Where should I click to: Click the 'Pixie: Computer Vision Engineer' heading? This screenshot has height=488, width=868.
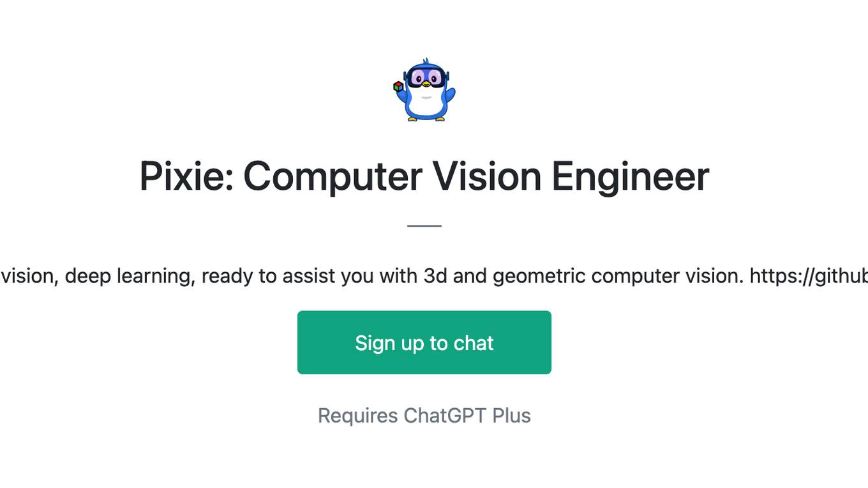(424, 176)
